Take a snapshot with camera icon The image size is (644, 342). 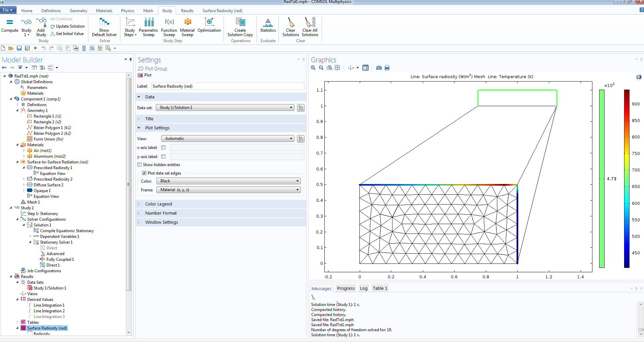[x=379, y=68]
